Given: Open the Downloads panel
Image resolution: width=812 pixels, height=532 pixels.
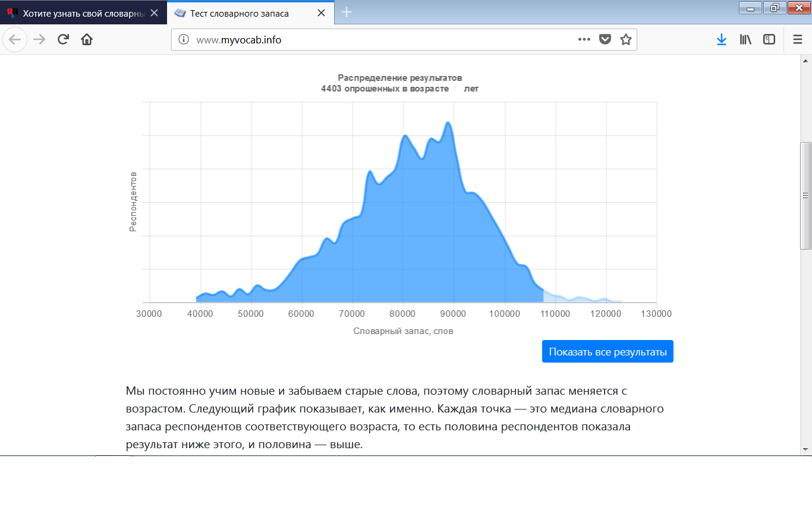Looking at the screenshot, I should 721,40.
